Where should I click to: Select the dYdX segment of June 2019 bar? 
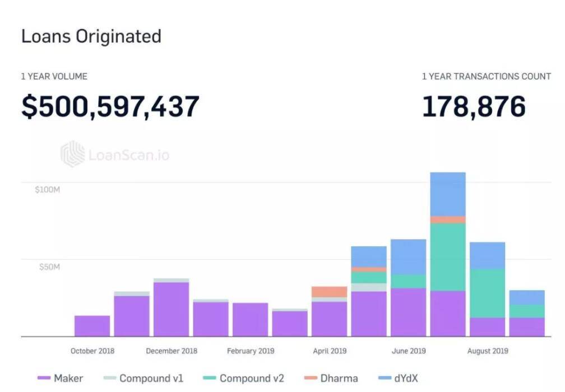pos(408,257)
